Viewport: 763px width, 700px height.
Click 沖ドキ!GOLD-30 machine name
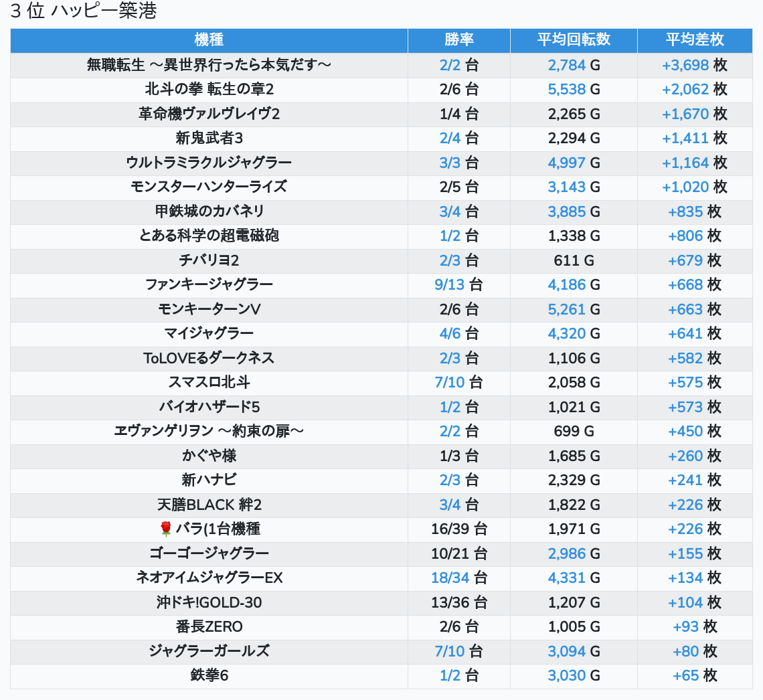pos(209,602)
